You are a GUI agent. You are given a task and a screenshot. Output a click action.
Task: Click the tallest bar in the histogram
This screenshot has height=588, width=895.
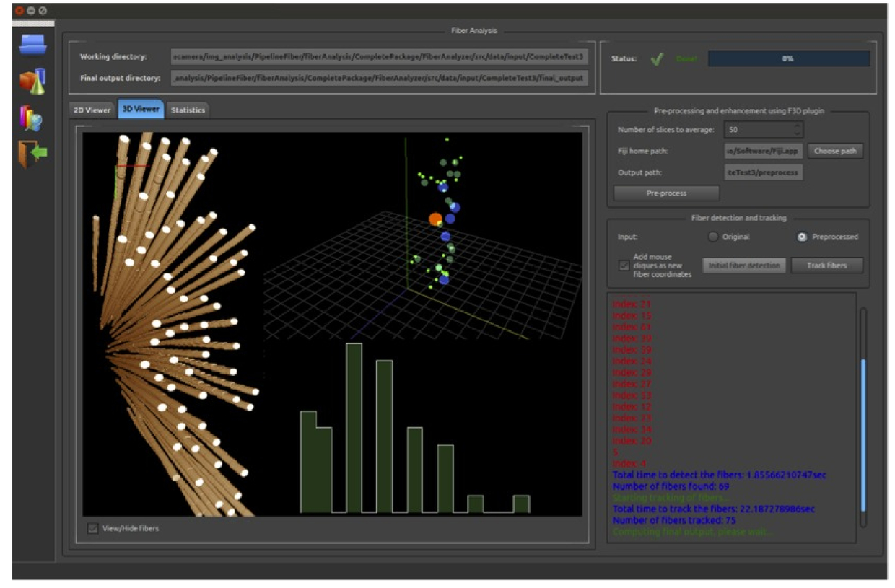click(x=354, y=429)
